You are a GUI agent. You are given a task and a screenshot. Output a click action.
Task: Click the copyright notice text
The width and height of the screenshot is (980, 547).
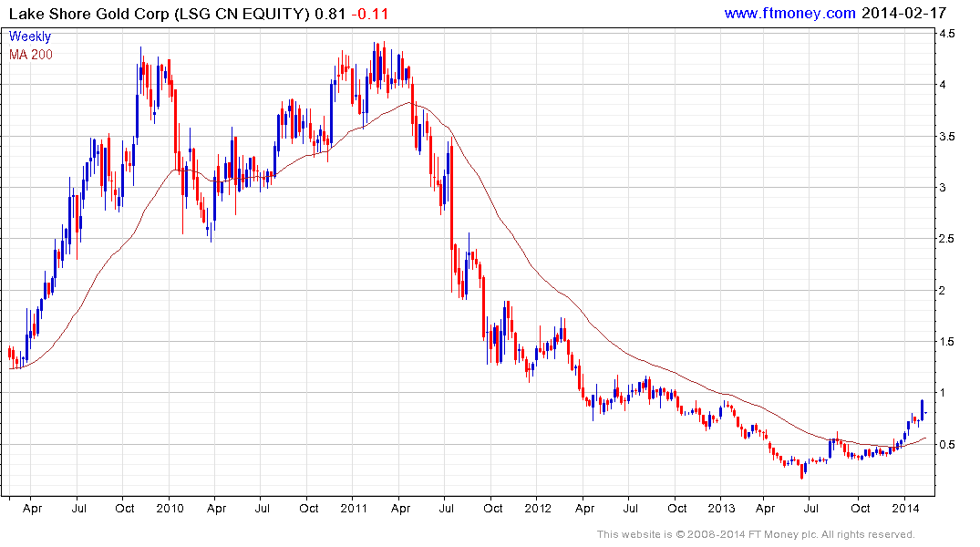coord(756,534)
